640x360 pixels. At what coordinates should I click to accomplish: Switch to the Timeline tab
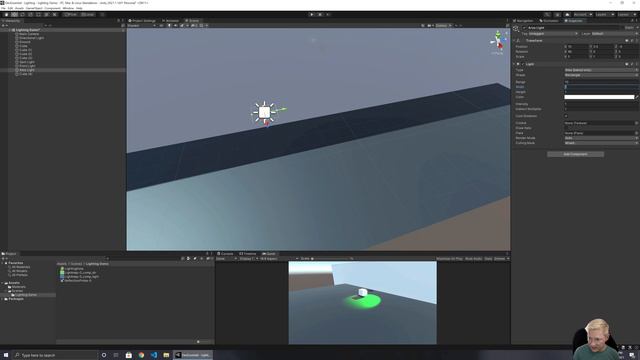click(x=248, y=254)
